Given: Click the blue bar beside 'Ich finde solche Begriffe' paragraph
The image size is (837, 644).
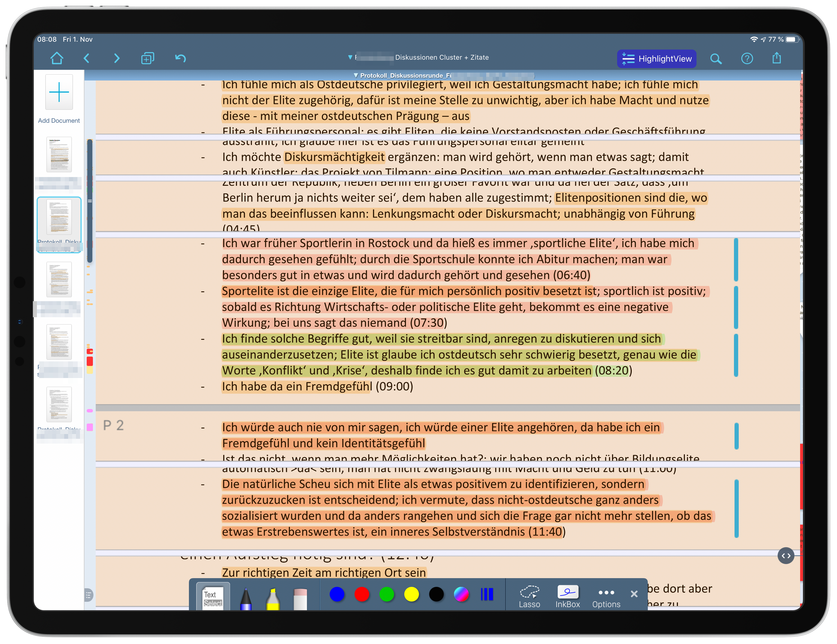Looking at the screenshot, I should click(736, 355).
